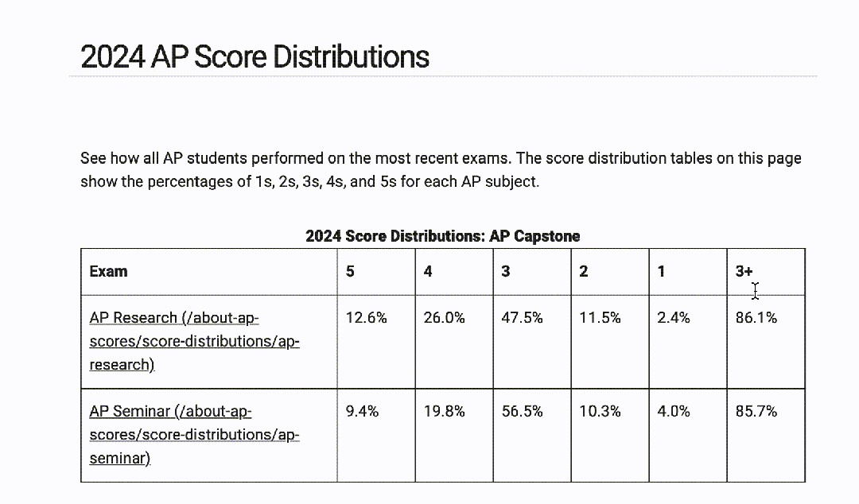Image resolution: width=859 pixels, height=504 pixels.
Task: Click the "Exam" column header cell
Action: pyautogui.click(x=109, y=271)
